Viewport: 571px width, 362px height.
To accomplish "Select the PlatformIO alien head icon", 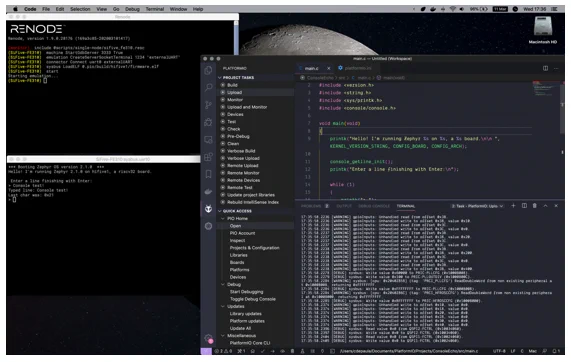I will [x=208, y=209].
